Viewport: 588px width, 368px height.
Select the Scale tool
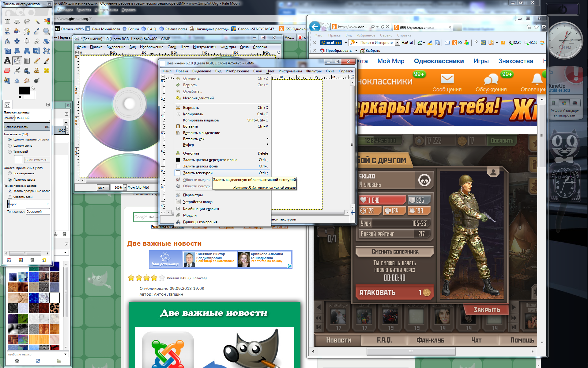(x=7, y=51)
